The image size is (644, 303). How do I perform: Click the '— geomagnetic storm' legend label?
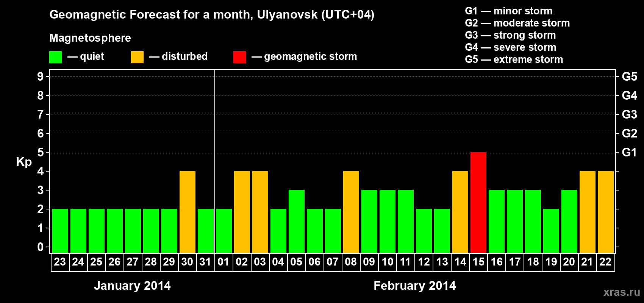(305, 56)
